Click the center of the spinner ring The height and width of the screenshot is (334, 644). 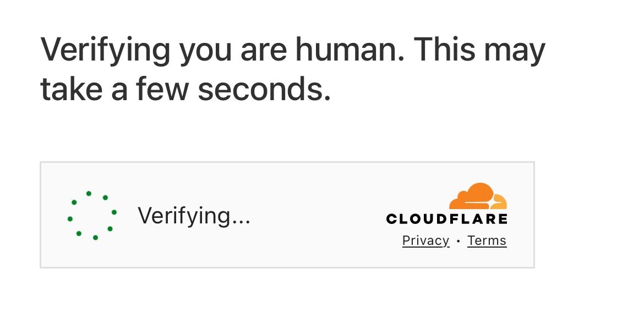coord(92,216)
